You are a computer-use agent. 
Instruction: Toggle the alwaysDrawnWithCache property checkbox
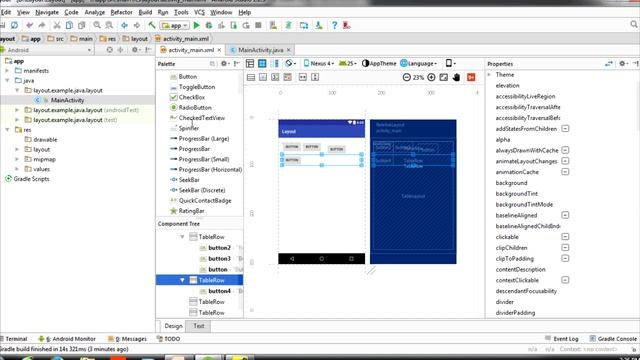coord(565,150)
